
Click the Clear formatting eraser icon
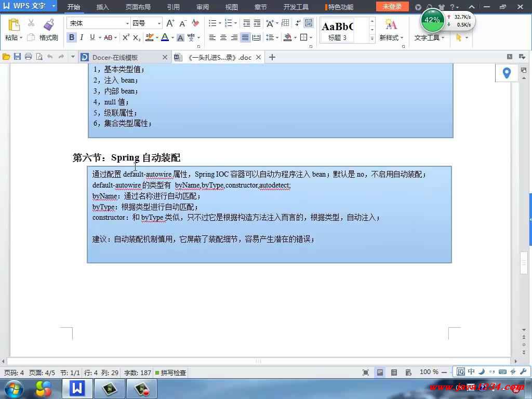click(x=195, y=23)
